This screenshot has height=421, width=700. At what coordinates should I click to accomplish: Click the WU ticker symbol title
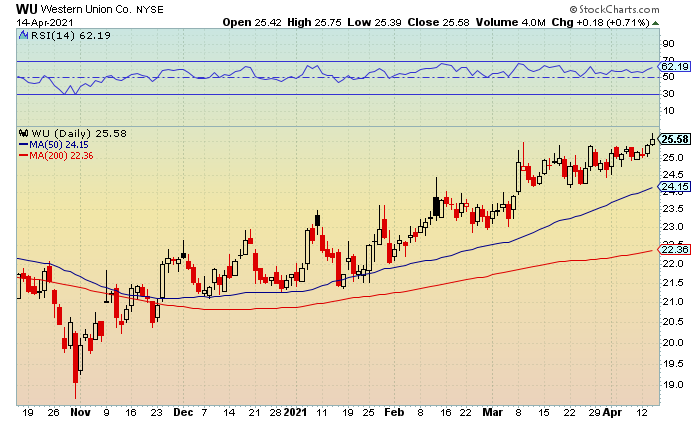pos(27,9)
